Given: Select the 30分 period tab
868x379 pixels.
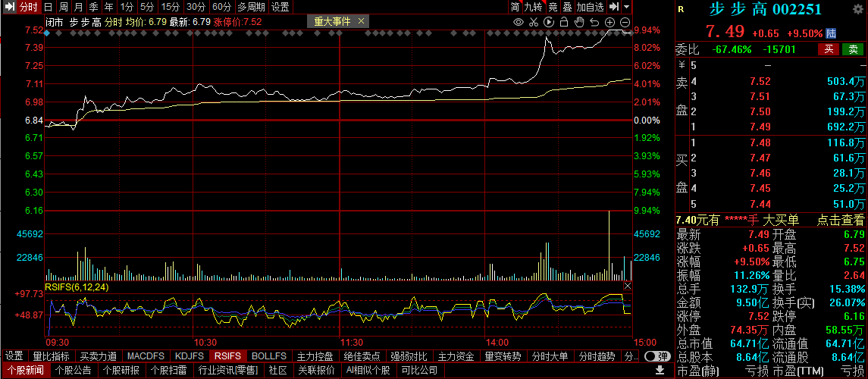Looking at the screenshot, I should pos(196,7).
